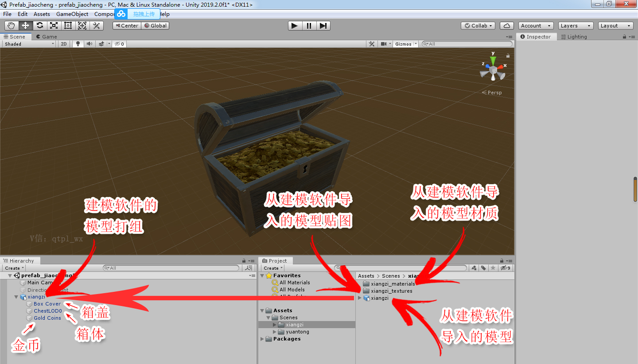The height and width of the screenshot is (364, 638).
Task: Switch to the Lighting tab
Action: pyautogui.click(x=574, y=37)
